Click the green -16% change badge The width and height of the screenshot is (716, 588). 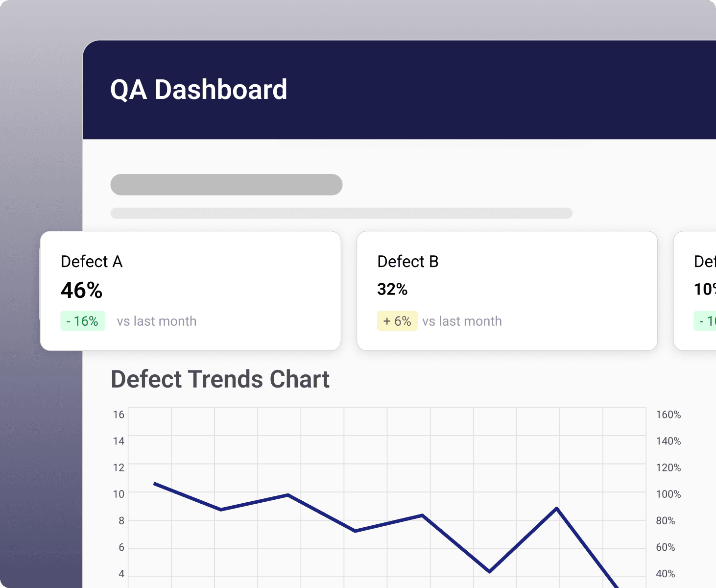tap(83, 321)
